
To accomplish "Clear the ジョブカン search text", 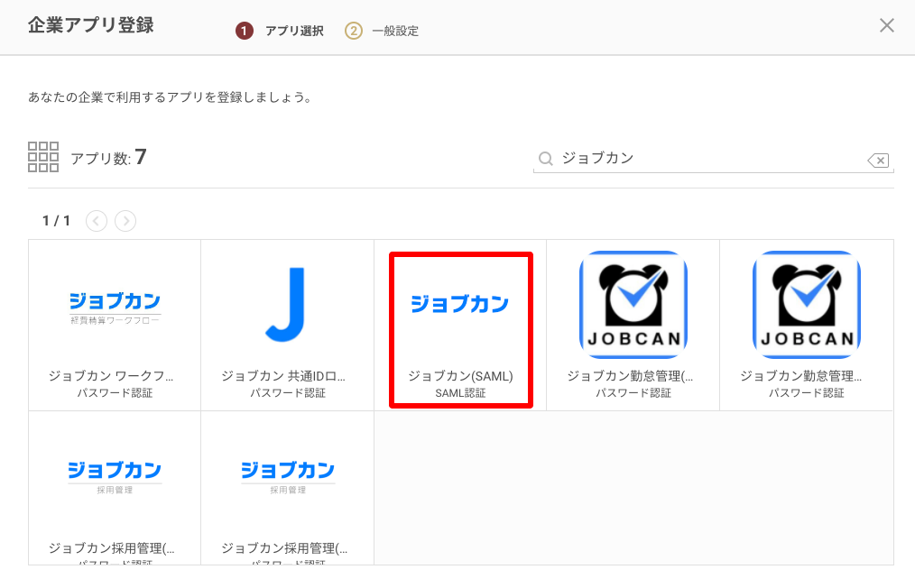I will [x=878, y=160].
